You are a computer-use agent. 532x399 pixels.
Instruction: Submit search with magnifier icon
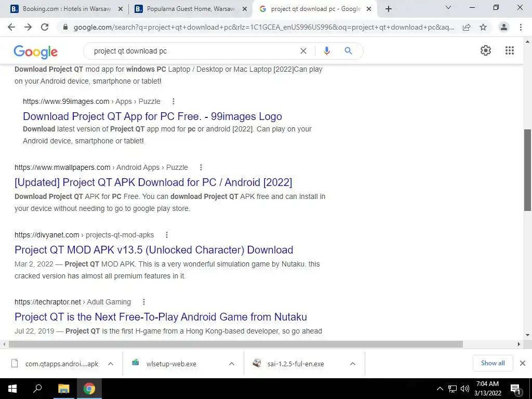(x=348, y=51)
